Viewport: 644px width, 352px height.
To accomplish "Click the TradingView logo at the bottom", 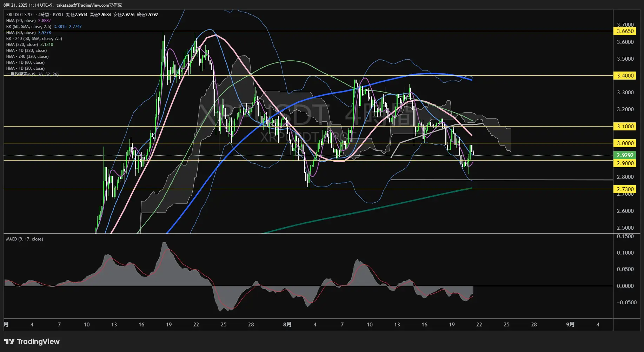I will click(x=32, y=341).
